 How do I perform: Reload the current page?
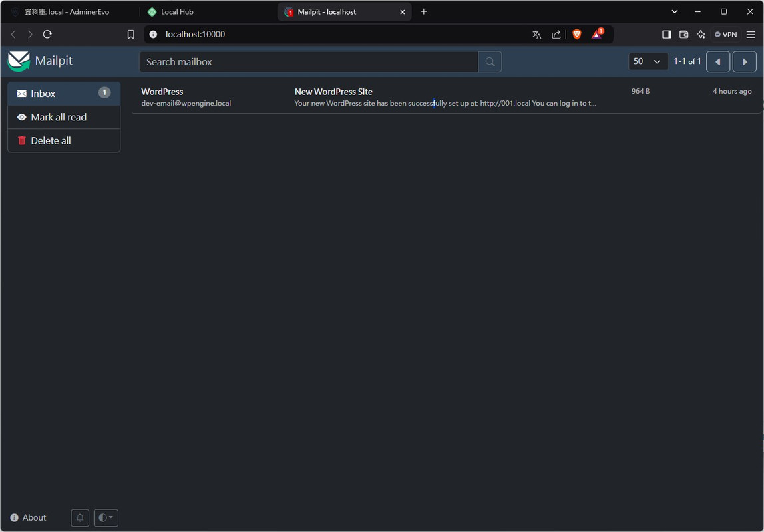pos(47,34)
